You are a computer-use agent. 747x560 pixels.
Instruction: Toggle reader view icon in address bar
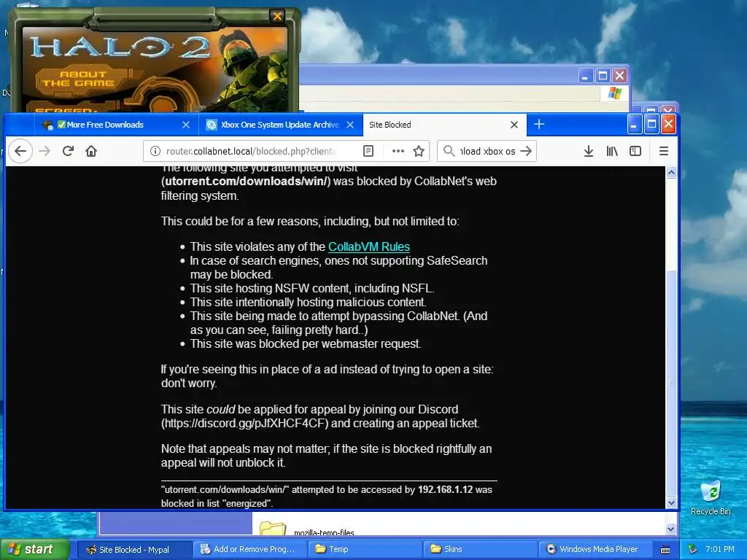coord(368,152)
